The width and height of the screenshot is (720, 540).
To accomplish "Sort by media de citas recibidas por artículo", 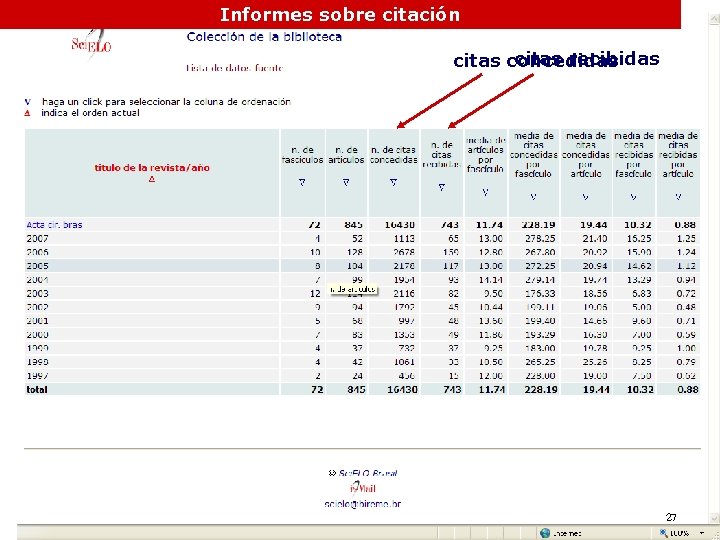I will 678,197.
